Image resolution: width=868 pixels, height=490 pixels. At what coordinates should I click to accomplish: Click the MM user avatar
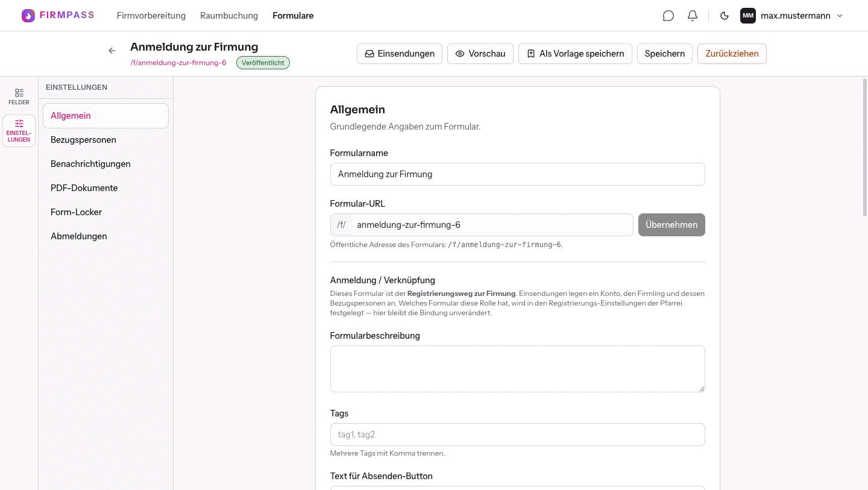748,16
